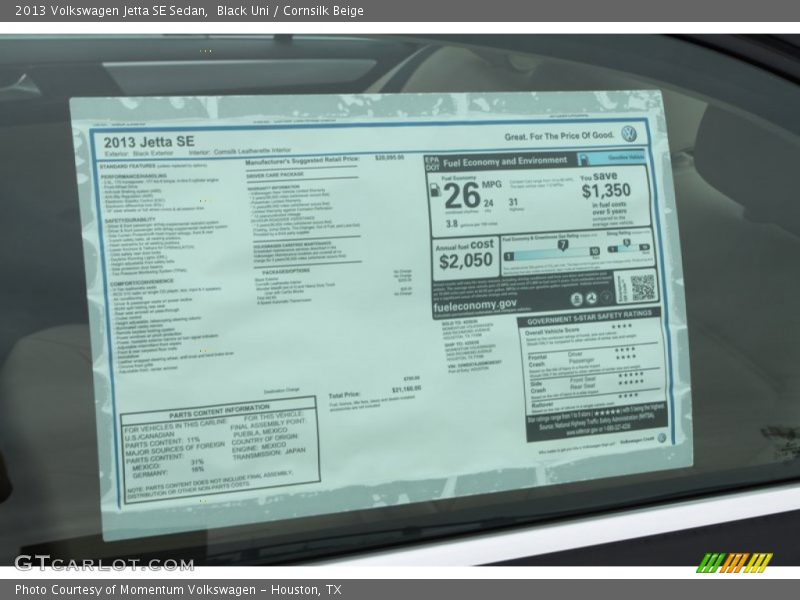Click the 'Annual fuel cost' label
Screen dimensions: 800x600
coord(464,245)
